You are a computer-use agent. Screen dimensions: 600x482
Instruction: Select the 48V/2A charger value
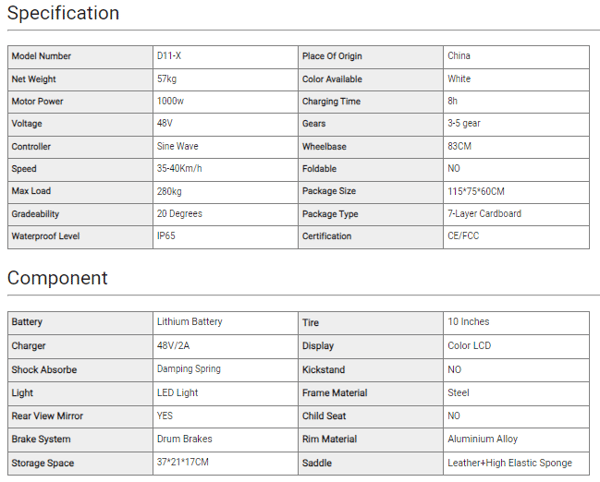click(x=173, y=346)
